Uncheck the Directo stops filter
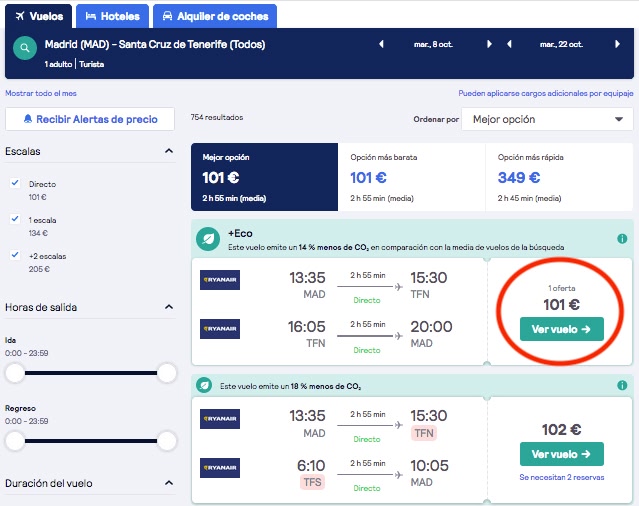 click(15, 183)
